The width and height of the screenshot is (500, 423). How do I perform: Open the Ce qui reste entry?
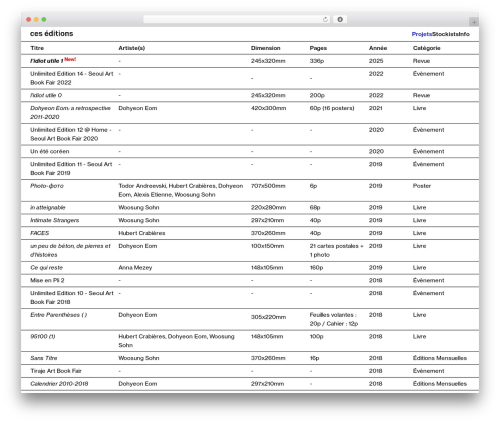click(46, 268)
